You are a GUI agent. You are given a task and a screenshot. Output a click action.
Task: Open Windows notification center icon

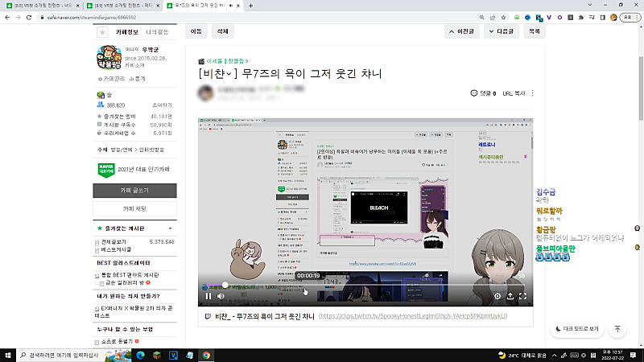(634, 355)
